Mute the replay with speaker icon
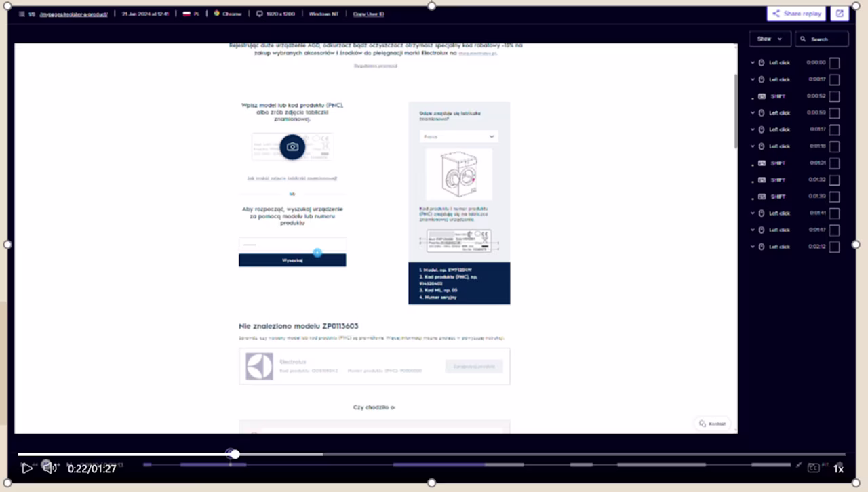The image size is (868, 492). (x=48, y=468)
